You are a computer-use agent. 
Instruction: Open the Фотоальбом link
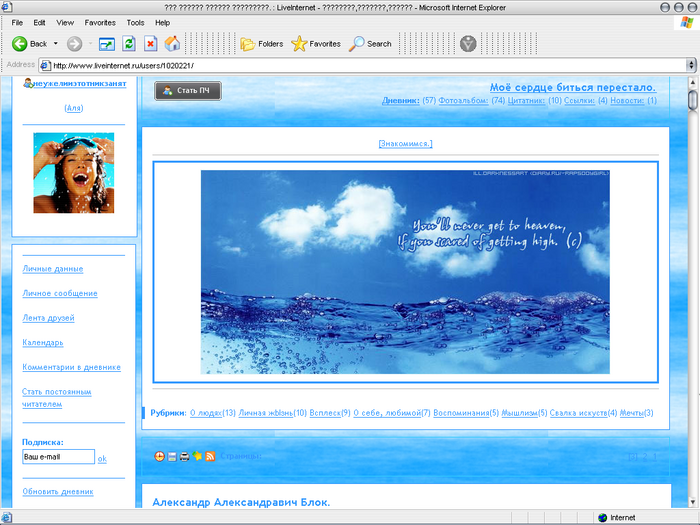click(463, 100)
